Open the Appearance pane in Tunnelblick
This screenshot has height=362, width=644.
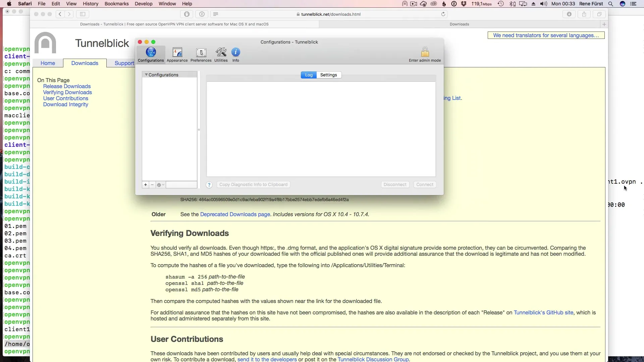(177, 55)
